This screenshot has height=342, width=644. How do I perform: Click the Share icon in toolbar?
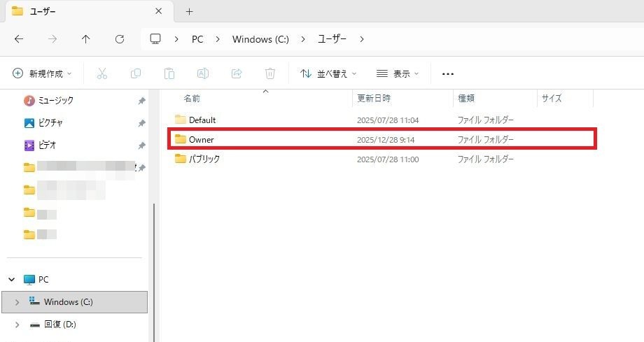(237, 73)
